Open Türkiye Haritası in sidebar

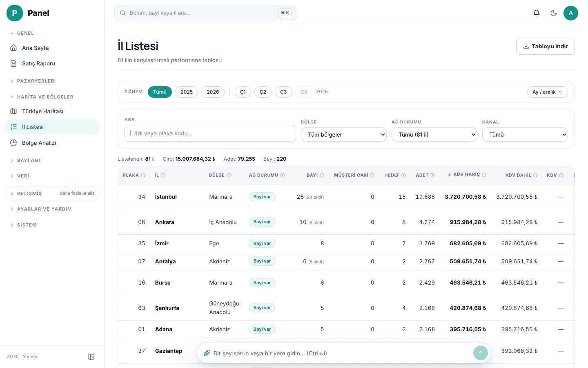(52, 111)
